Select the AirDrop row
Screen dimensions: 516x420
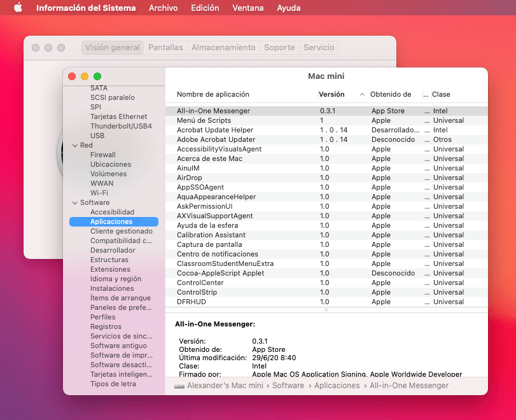pyautogui.click(x=326, y=178)
